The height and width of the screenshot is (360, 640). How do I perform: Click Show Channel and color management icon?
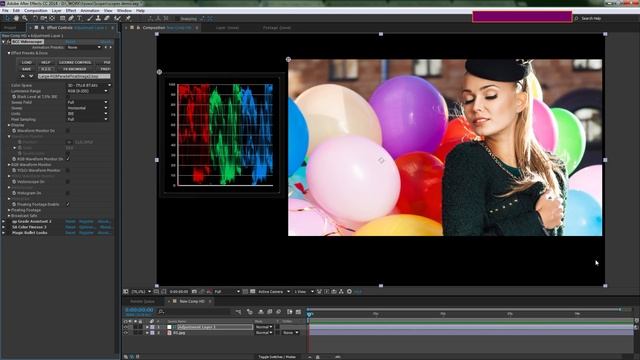pos(209,291)
